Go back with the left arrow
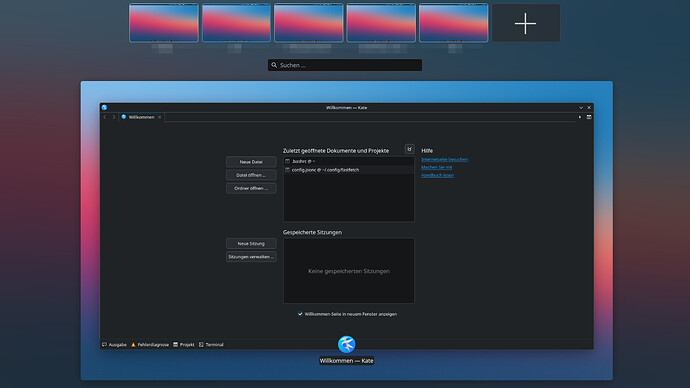 tap(105, 117)
